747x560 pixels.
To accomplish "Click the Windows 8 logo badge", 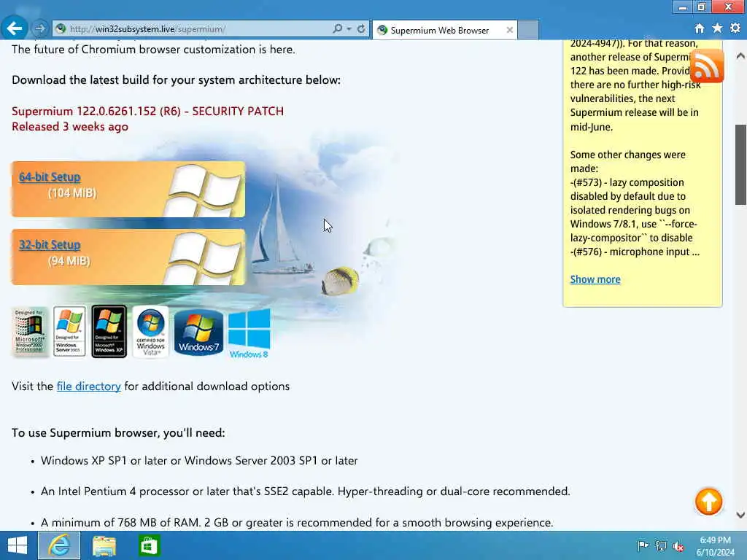I will (x=249, y=333).
